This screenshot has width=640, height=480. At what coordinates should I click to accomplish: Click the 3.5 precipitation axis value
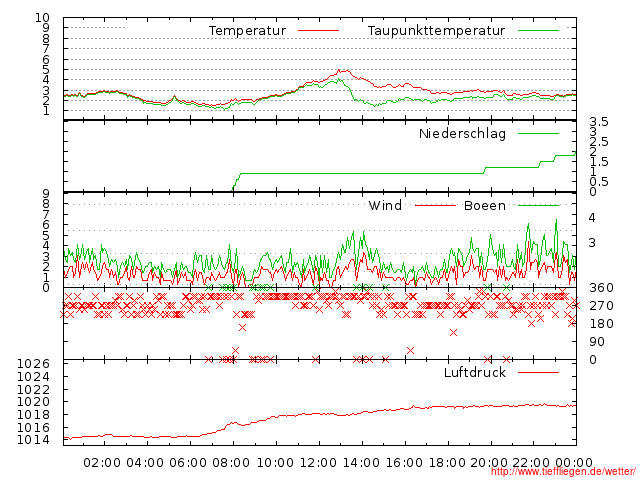(599, 122)
